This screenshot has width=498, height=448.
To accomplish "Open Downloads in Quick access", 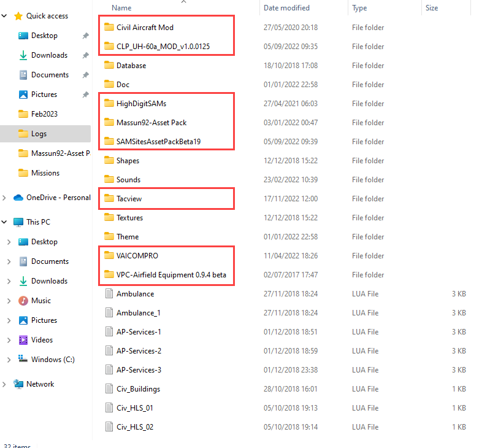I will (x=49, y=55).
